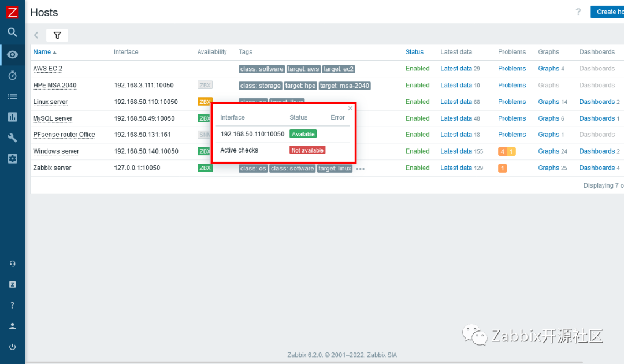Click the green ZBX badge of Zabbix server
This screenshot has width=624, height=364.
pos(205,168)
